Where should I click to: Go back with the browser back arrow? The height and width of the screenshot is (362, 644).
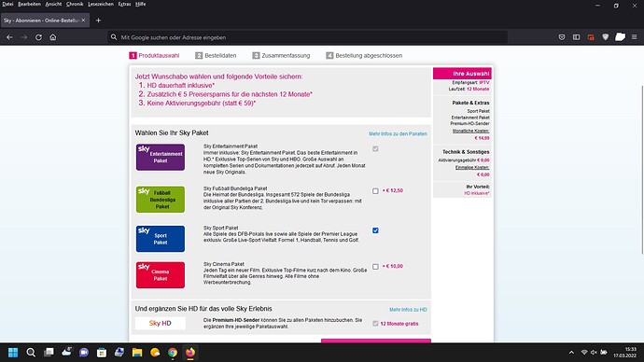9,37
